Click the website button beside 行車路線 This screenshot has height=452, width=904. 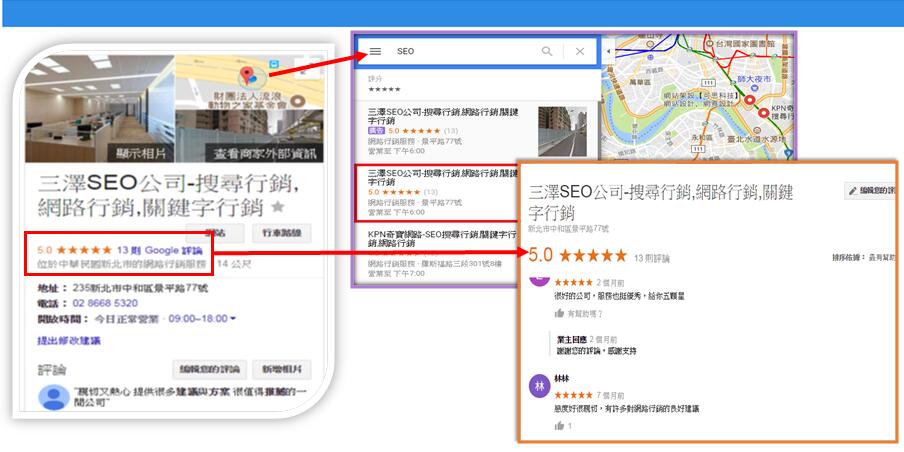[215, 233]
